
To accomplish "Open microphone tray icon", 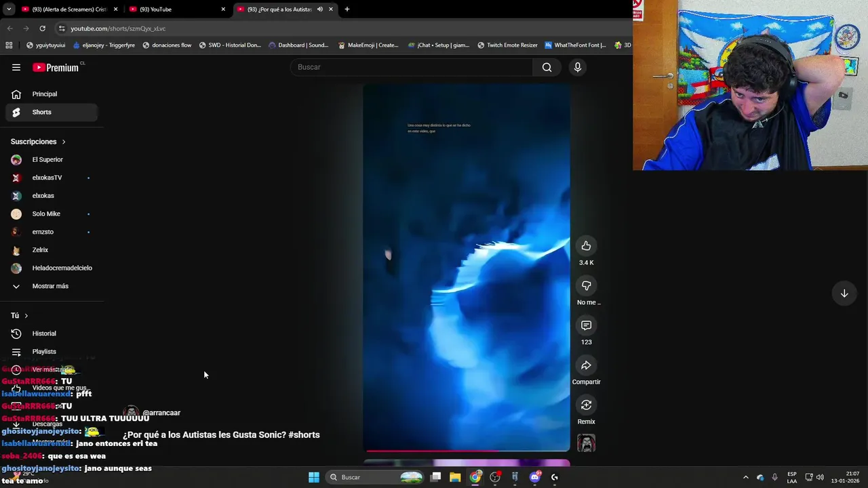I will click(774, 477).
